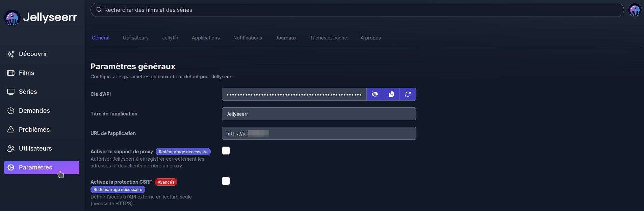
Task: Click the Avancés red badge
Action: (x=166, y=182)
